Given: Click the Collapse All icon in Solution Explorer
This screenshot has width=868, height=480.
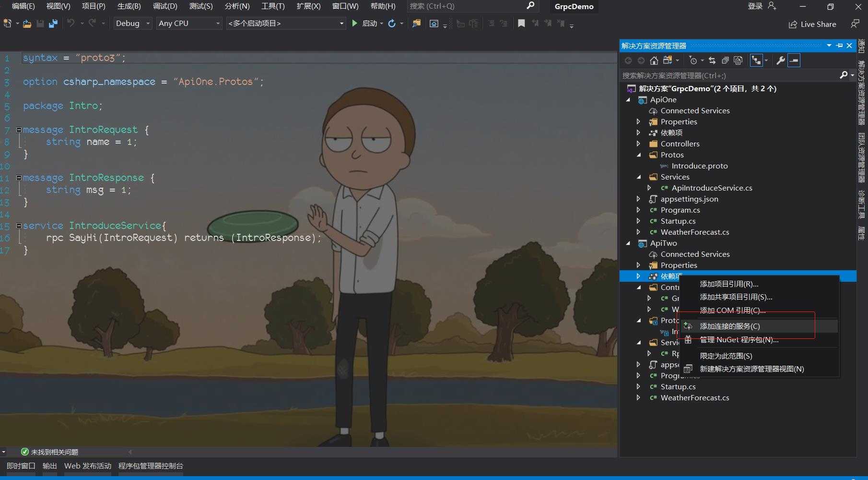Looking at the screenshot, I should tap(725, 60).
